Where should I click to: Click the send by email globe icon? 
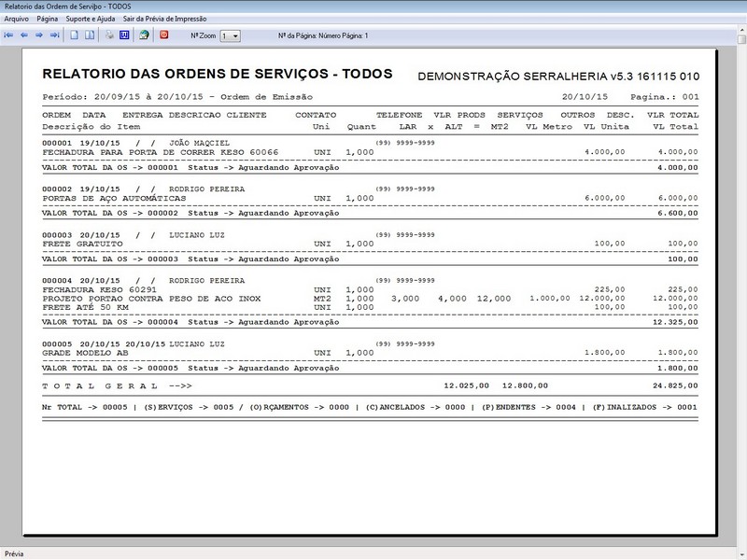[145, 37]
